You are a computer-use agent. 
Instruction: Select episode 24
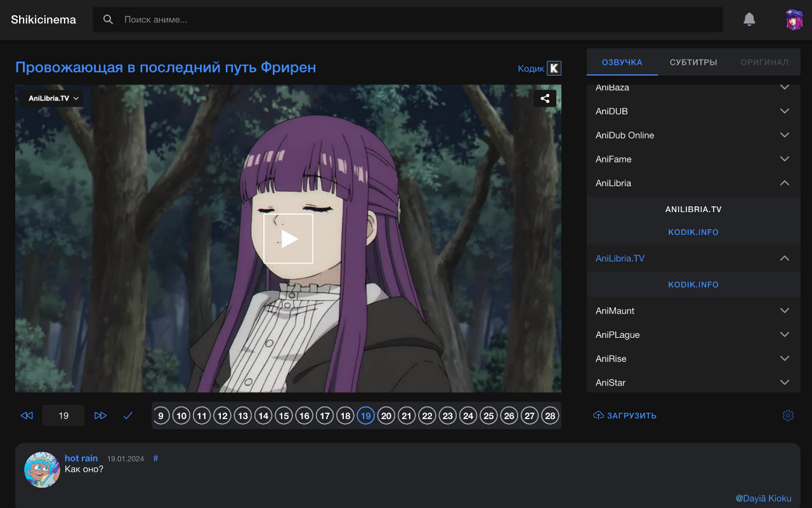point(468,416)
